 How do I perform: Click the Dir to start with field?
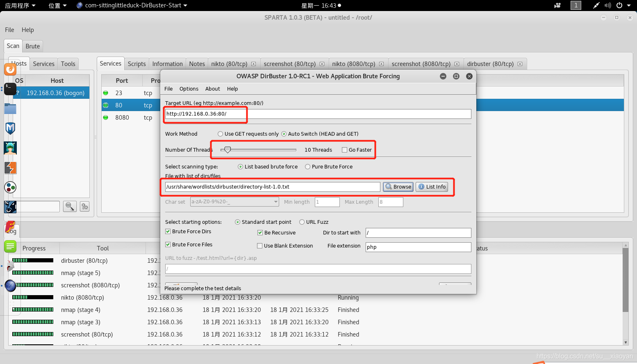point(419,233)
